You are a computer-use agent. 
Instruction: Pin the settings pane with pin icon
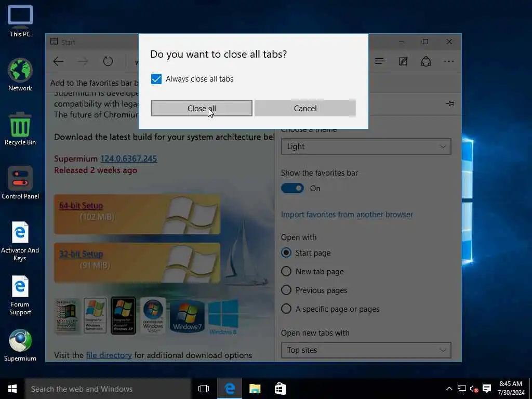[450, 104]
